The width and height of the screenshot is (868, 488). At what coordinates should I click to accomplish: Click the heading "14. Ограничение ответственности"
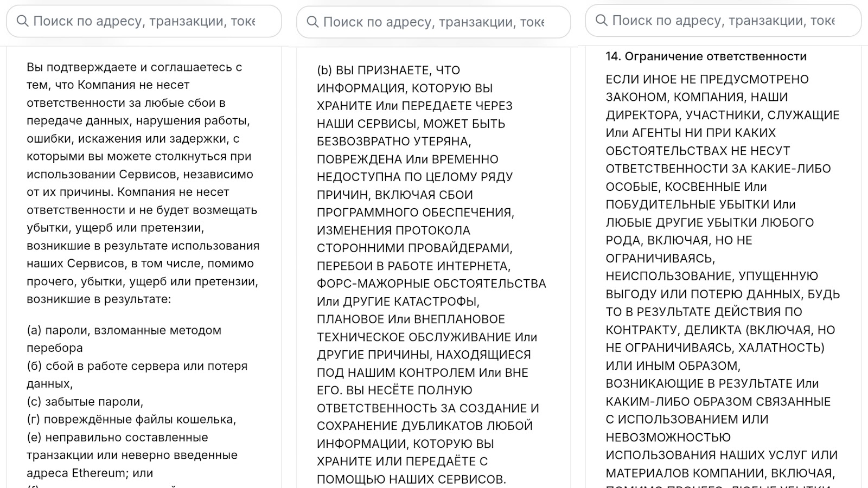[706, 56]
